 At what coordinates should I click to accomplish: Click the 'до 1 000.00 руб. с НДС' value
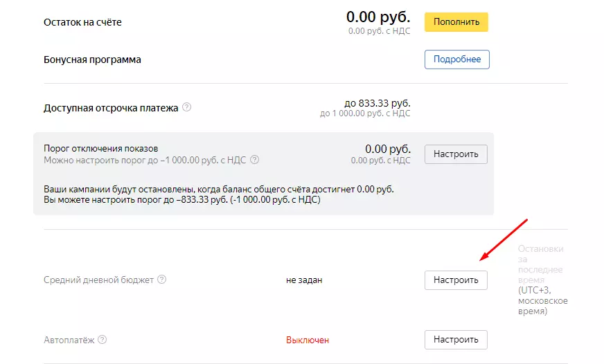365,113
